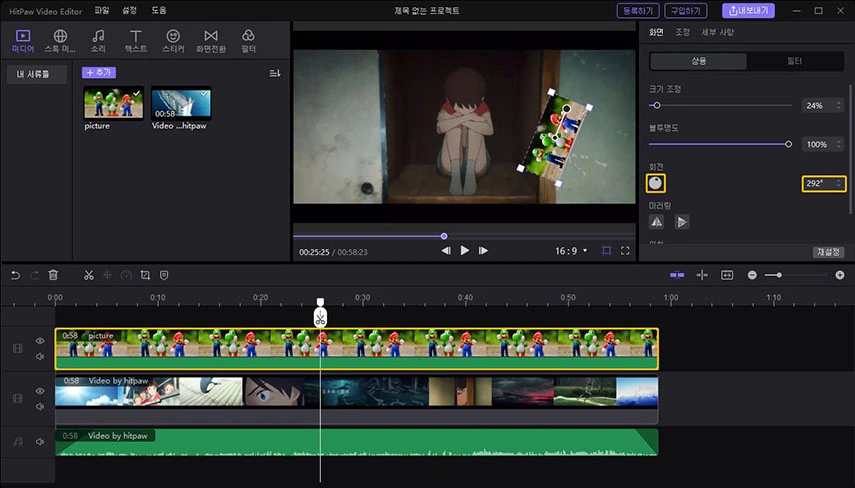
Task: Click the marker tag toolbar icon
Action: pos(164,275)
